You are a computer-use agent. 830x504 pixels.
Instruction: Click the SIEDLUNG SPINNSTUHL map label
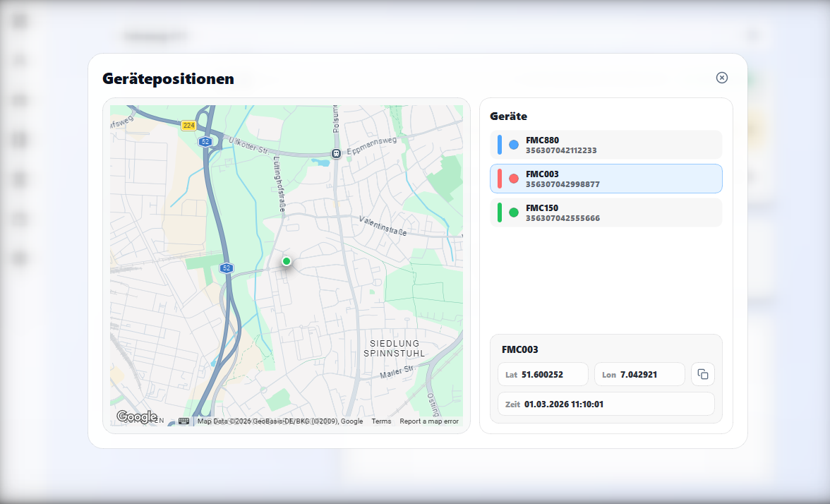(x=395, y=349)
